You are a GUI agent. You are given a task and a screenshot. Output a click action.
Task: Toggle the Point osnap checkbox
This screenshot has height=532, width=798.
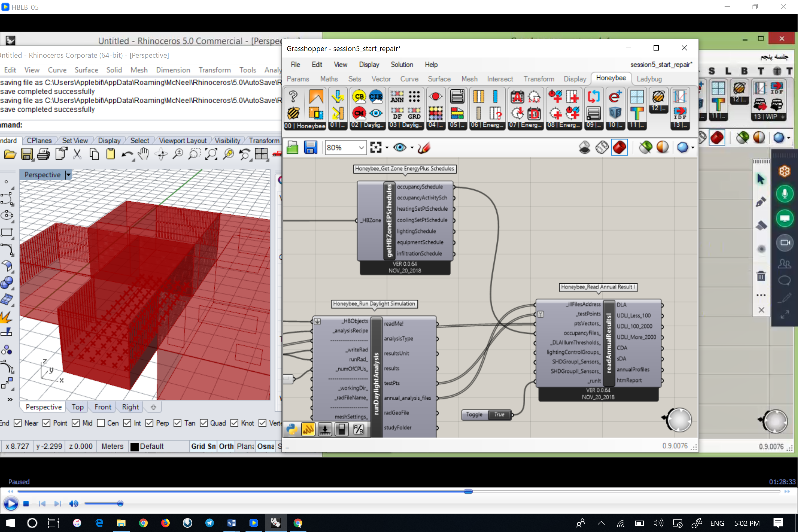(x=47, y=423)
